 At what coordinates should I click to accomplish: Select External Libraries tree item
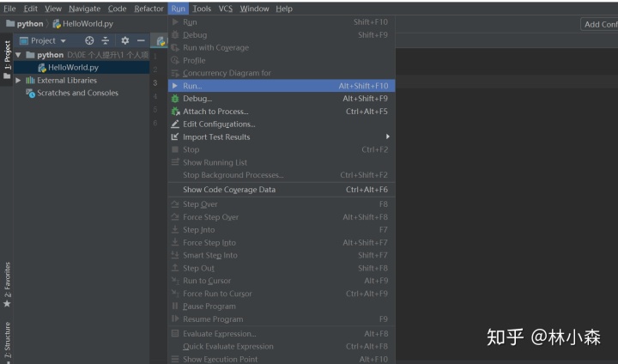82,81
